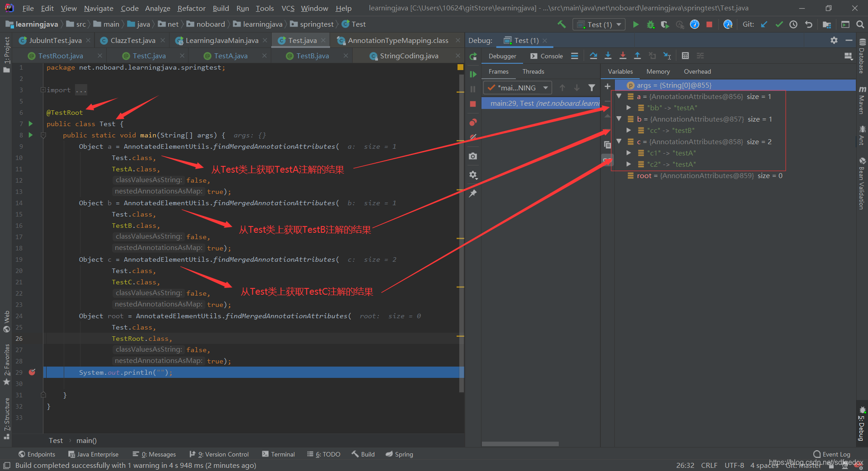Collapse variable b AnnotationAttributes@857

[619, 119]
